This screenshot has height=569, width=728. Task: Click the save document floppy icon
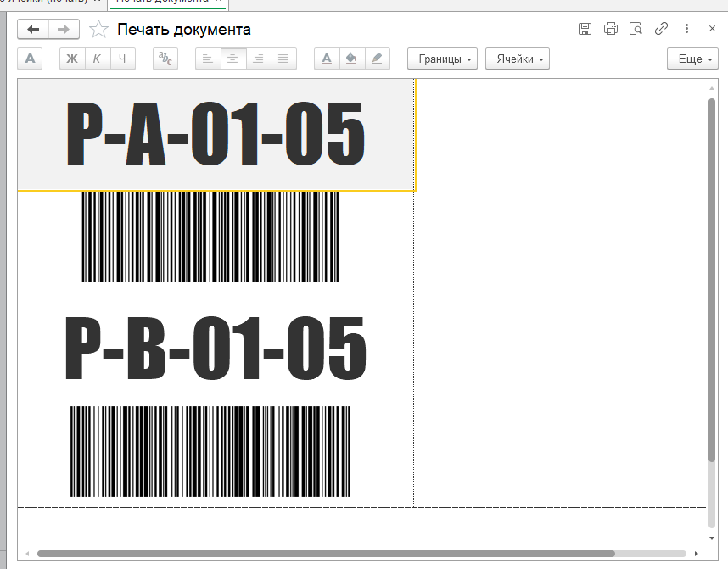tap(585, 29)
